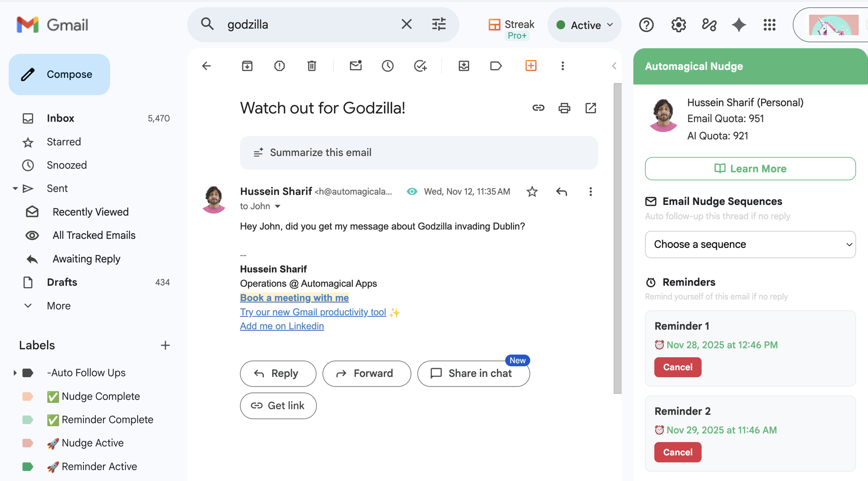Click the orange Streak add-box icon
Viewport: 868px width, 481px height.
[x=531, y=66]
